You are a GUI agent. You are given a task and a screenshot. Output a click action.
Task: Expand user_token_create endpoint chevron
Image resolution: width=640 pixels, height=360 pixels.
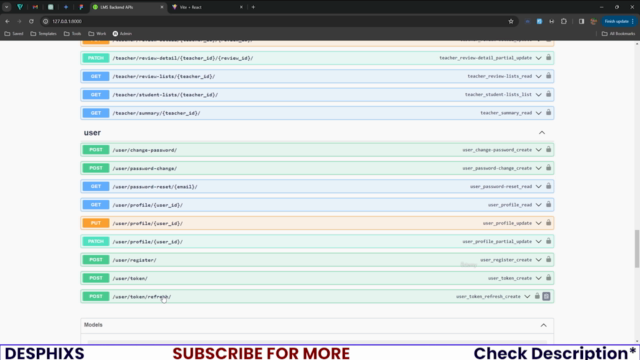538,278
